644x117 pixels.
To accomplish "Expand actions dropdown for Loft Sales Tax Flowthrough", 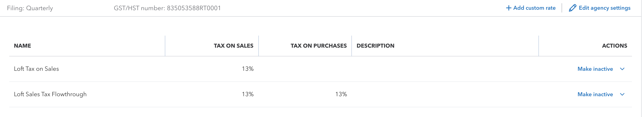I will [x=622, y=94].
